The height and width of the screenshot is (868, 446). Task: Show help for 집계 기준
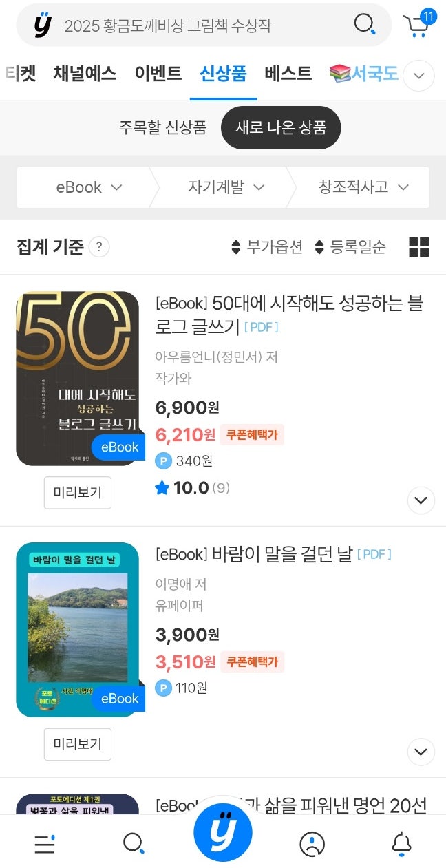click(x=99, y=247)
